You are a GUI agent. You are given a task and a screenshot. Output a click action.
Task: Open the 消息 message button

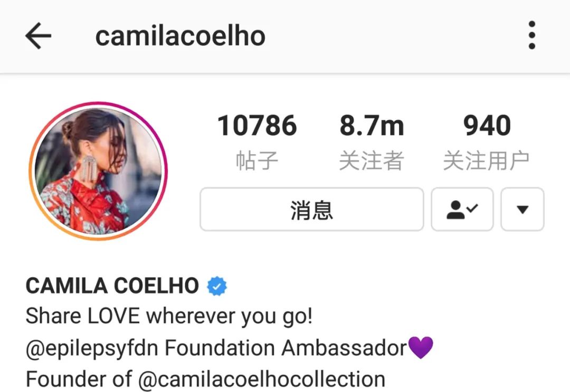[311, 209]
